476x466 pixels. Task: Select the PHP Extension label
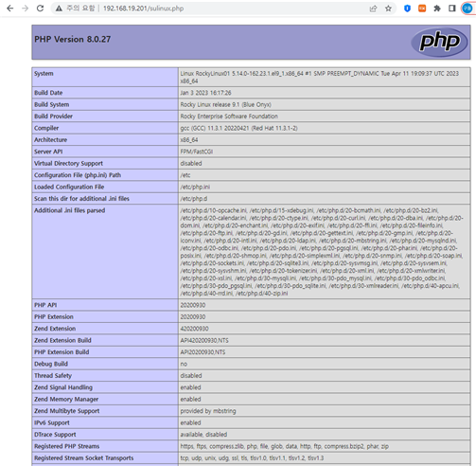(x=54, y=317)
